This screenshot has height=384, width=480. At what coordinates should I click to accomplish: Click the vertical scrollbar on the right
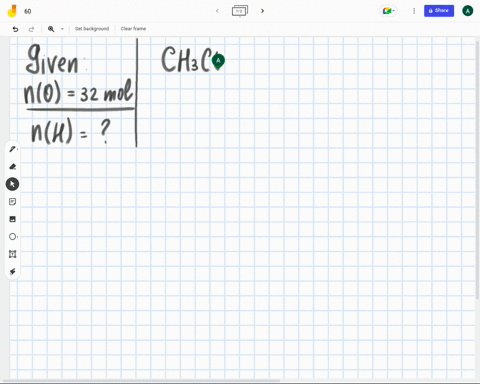coord(478,170)
